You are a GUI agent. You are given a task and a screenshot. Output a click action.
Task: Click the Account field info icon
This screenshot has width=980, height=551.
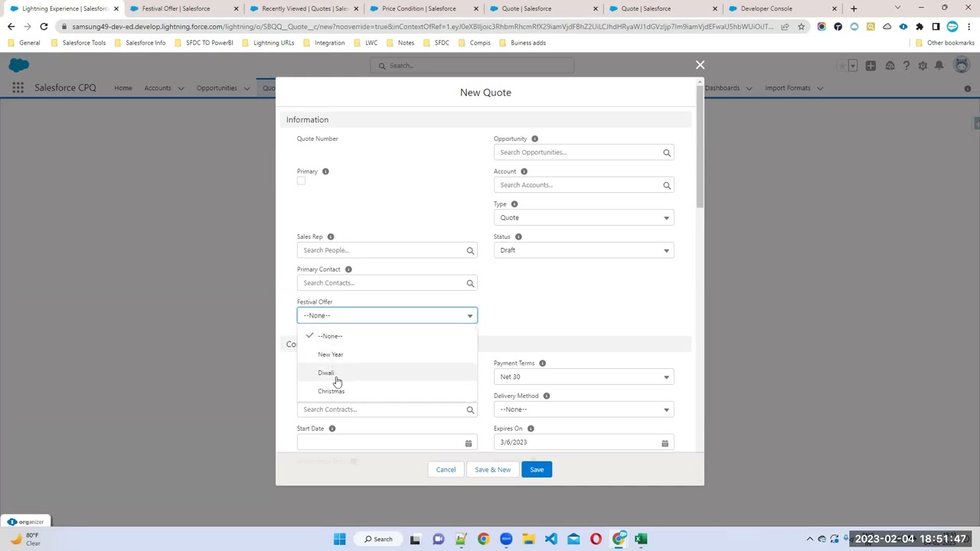[524, 171]
